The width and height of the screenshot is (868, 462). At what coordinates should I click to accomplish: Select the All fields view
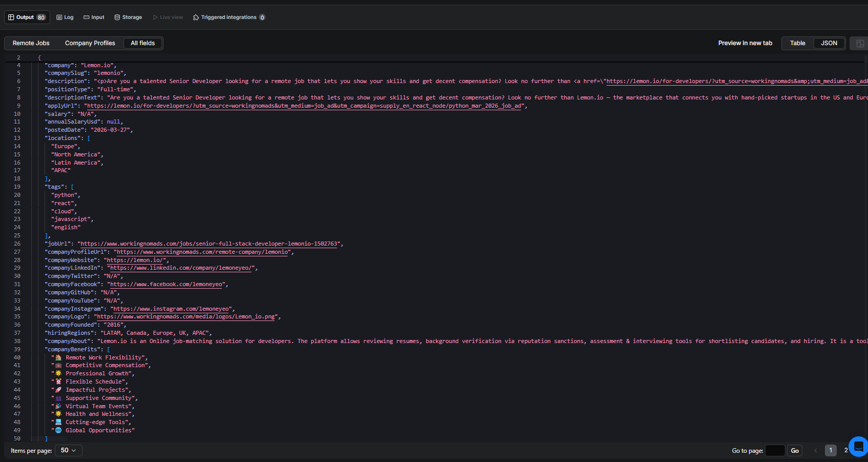[143, 43]
